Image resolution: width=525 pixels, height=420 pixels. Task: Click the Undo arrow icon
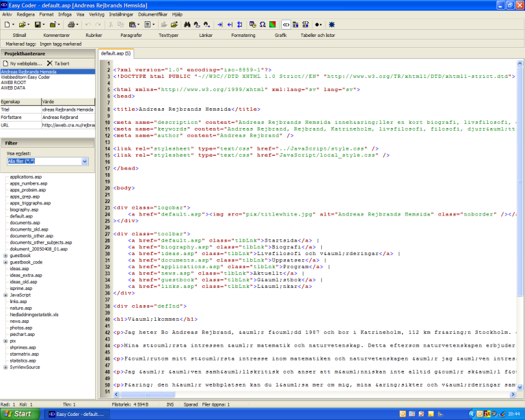point(88,25)
